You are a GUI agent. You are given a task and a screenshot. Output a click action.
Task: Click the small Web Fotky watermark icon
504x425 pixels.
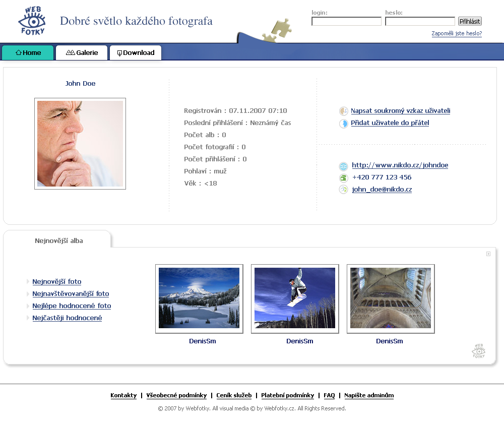coord(479,351)
